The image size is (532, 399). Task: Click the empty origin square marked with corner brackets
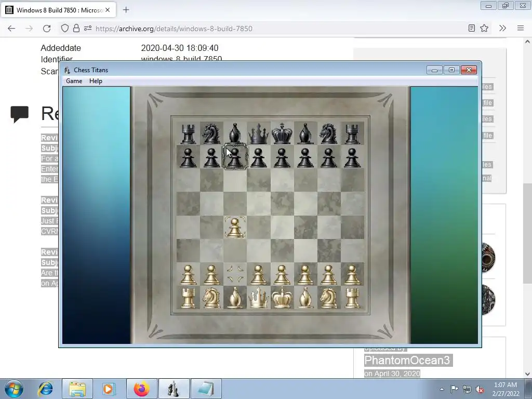click(235, 274)
